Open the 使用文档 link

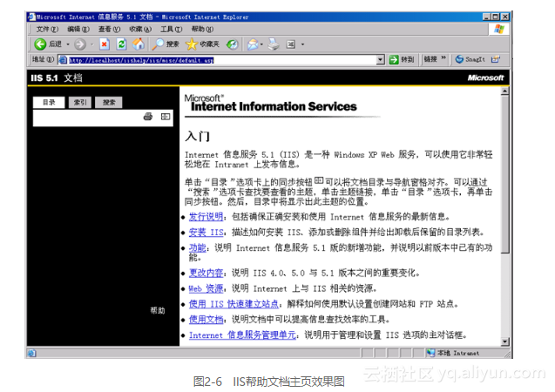pos(206,320)
